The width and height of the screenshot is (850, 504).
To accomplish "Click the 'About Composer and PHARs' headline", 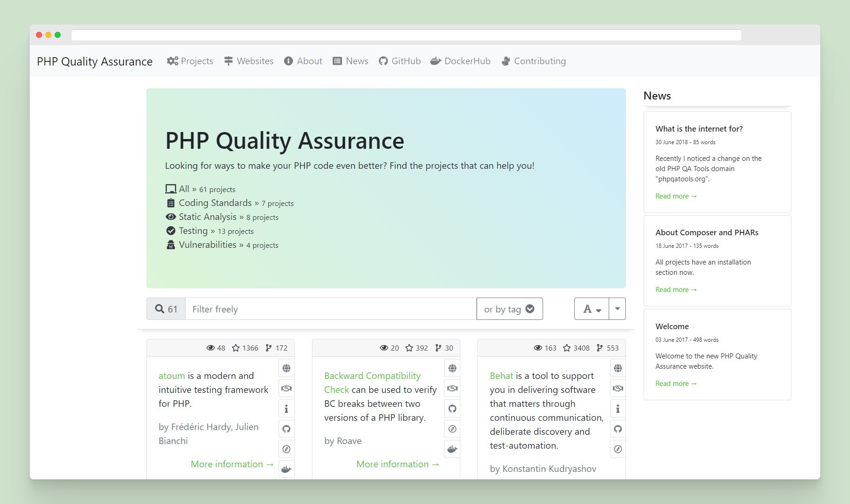I will pyautogui.click(x=707, y=232).
